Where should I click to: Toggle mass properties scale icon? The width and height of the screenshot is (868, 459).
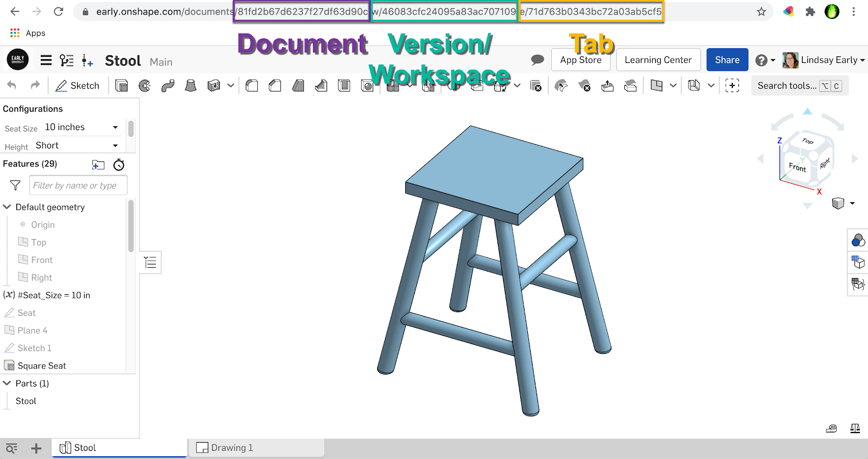click(x=855, y=428)
